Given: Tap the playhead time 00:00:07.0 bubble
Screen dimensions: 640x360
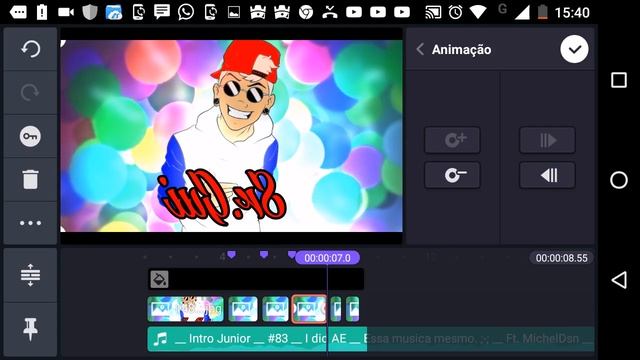Looking at the screenshot, I should pyautogui.click(x=327, y=258).
